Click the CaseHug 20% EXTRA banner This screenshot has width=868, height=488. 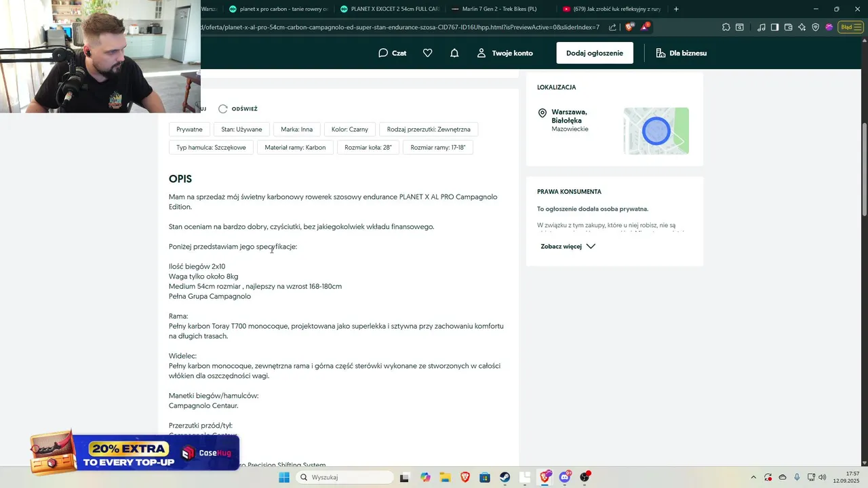click(134, 452)
